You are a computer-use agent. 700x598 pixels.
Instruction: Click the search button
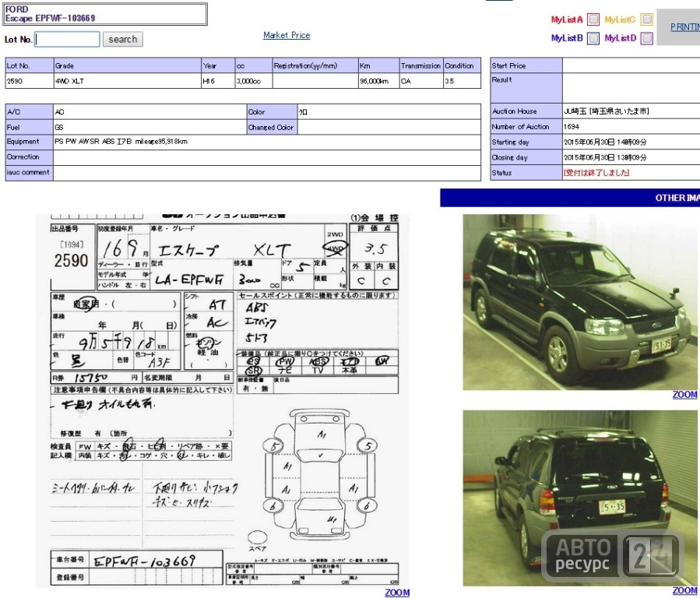(123, 39)
